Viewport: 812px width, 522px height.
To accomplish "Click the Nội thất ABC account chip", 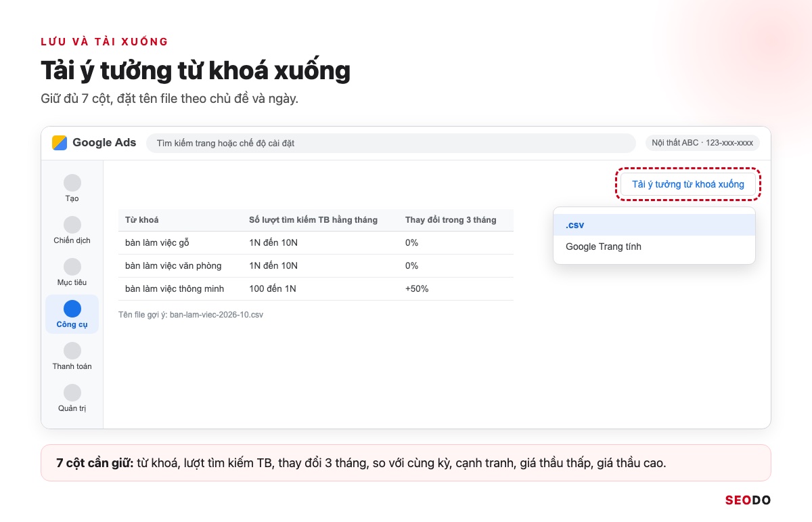I will pos(702,143).
